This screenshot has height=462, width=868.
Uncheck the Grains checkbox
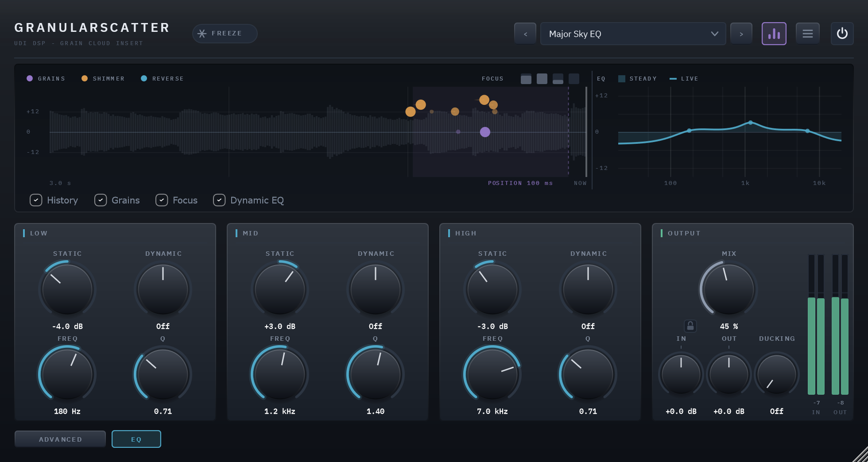[x=101, y=200]
